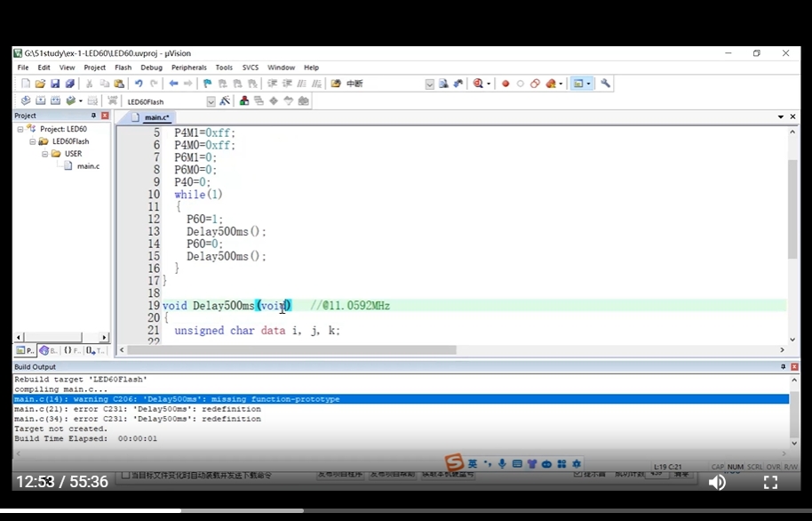Click the warning C206 line in Build Output

tap(401, 399)
